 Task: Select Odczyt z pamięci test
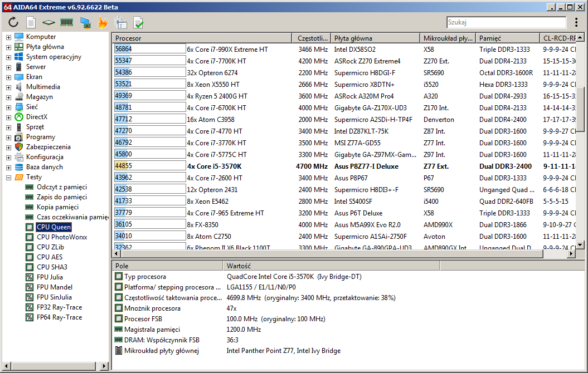[x=61, y=187]
